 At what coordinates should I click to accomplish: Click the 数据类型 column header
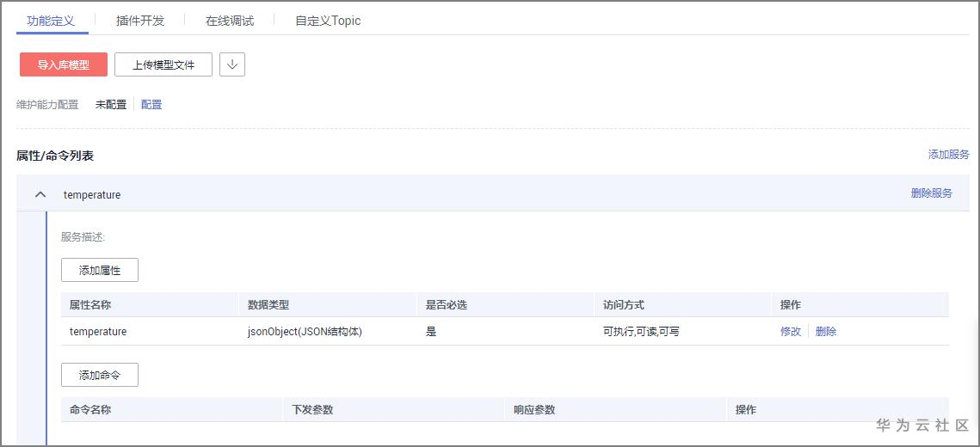268,305
